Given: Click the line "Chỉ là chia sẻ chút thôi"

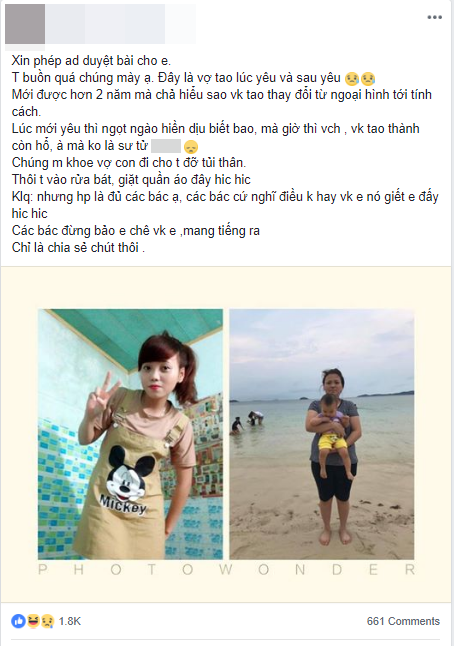Looking at the screenshot, I should pos(78,248).
